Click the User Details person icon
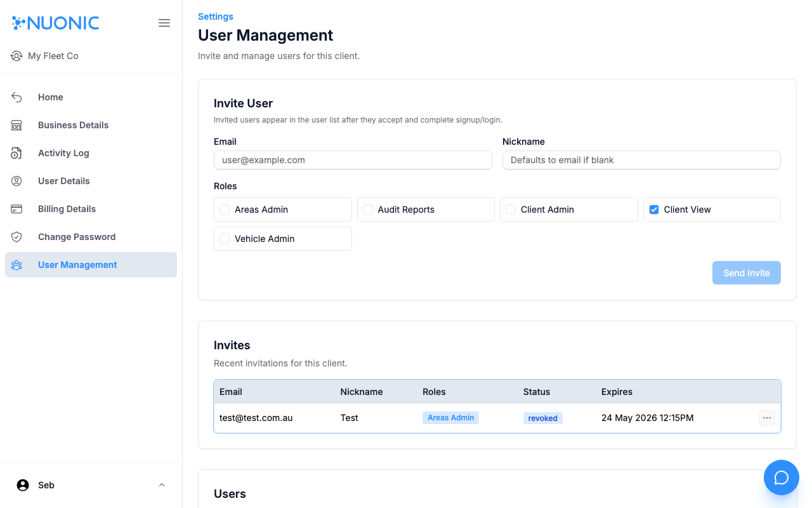Image resolution: width=812 pixels, height=508 pixels. click(x=16, y=181)
